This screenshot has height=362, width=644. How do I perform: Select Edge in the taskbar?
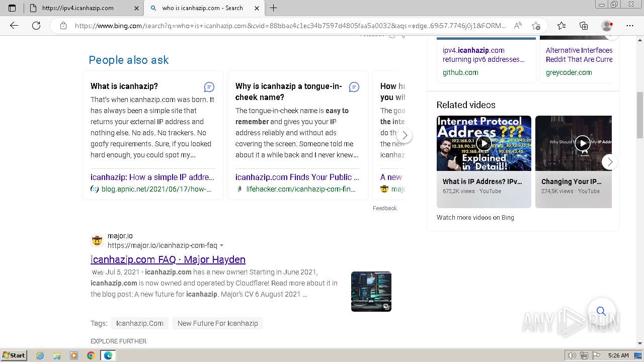(108, 355)
